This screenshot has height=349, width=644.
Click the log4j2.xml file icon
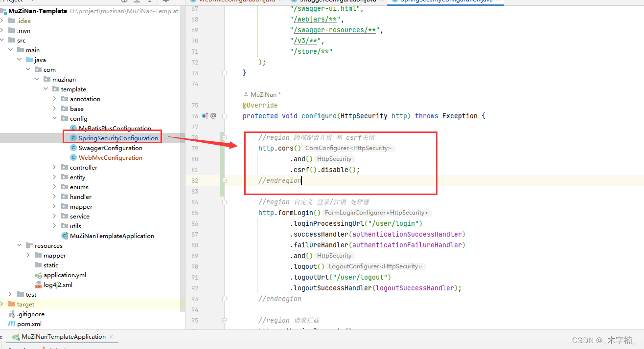point(39,284)
